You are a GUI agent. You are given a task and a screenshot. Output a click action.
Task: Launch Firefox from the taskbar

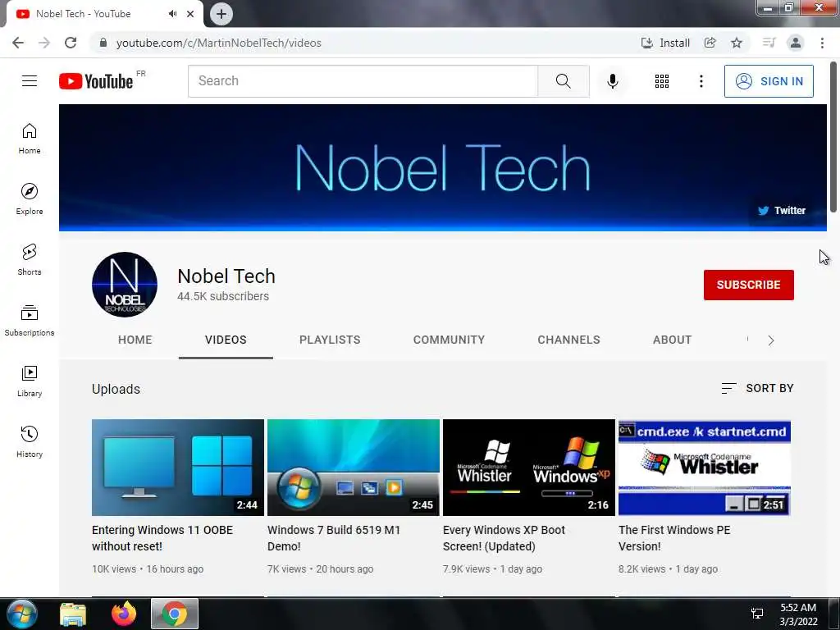coord(124,614)
